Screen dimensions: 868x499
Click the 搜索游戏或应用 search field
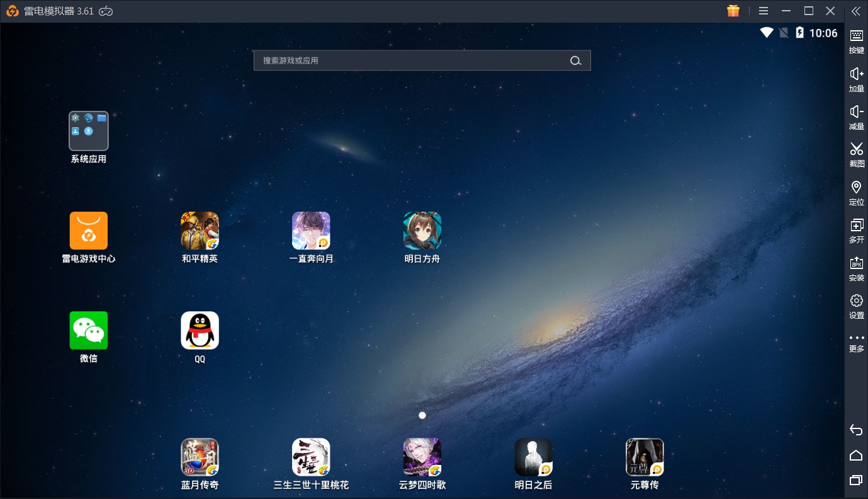[409, 60]
